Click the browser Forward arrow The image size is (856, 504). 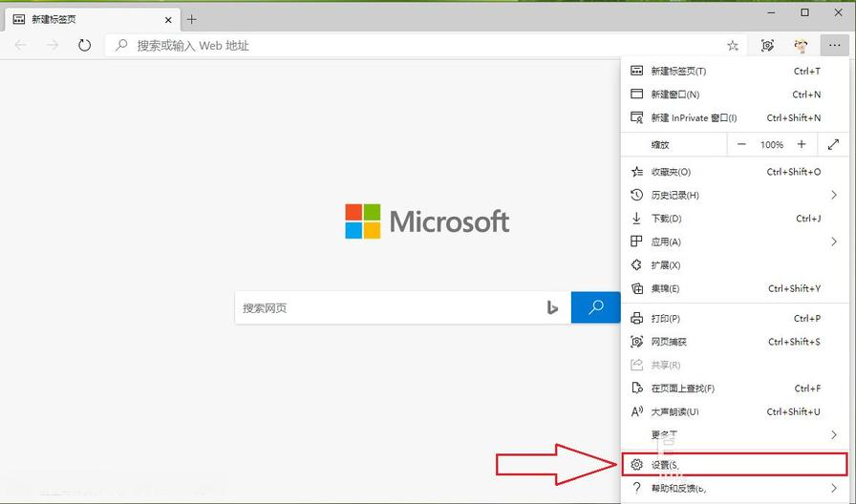[53, 45]
